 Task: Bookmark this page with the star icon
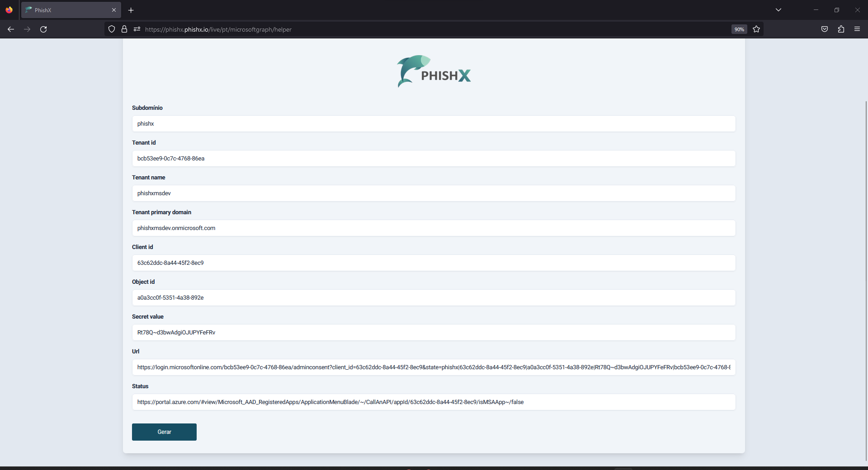[756, 29]
